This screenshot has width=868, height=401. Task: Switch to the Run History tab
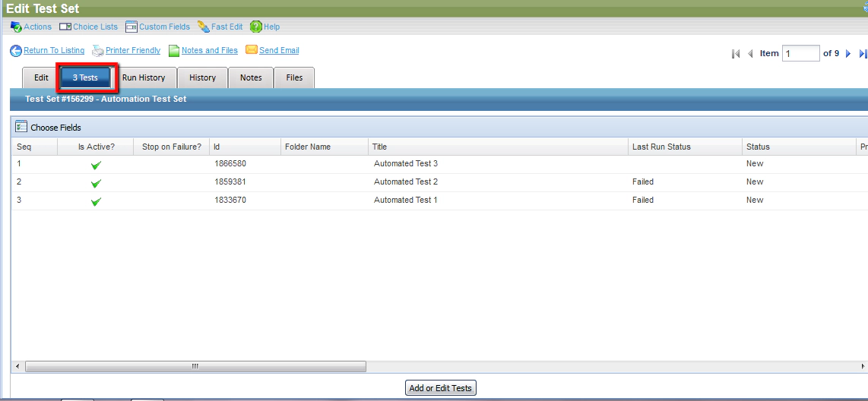click(144, 78)
